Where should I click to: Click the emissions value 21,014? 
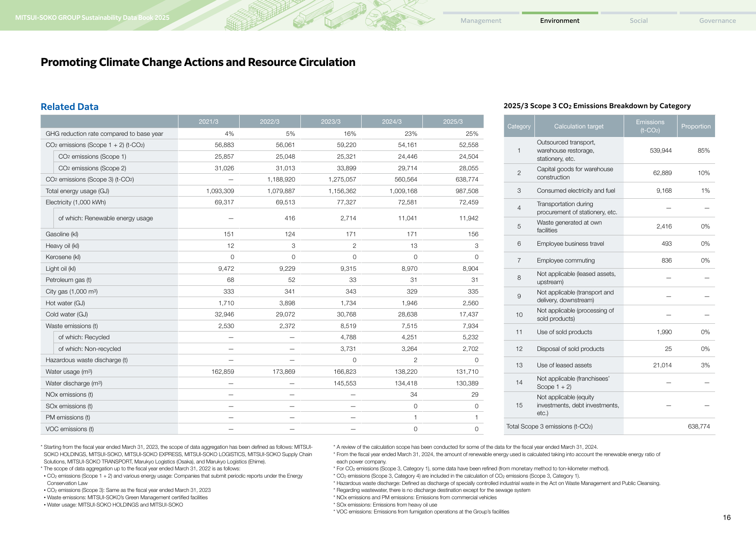[x=662, y=365]
